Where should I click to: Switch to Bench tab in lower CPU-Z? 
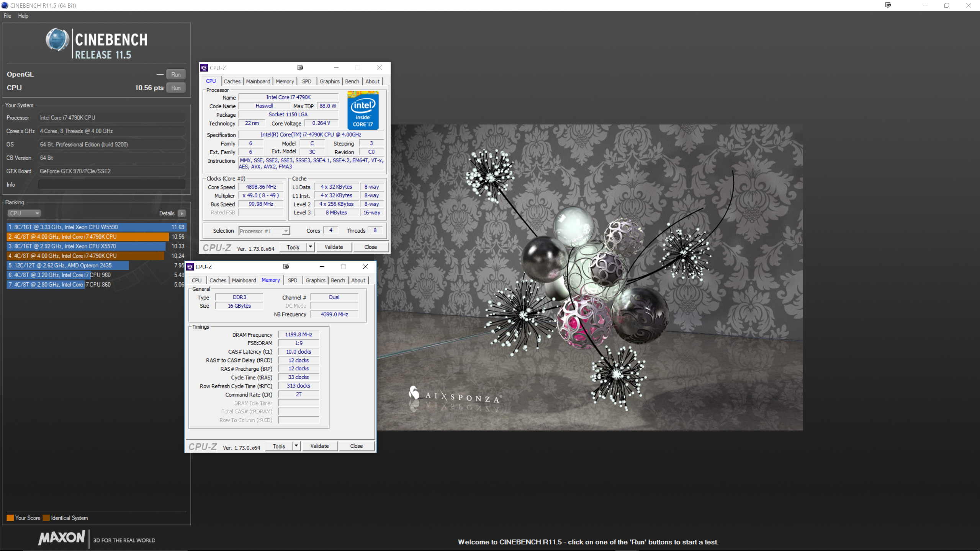click(338, 280)
